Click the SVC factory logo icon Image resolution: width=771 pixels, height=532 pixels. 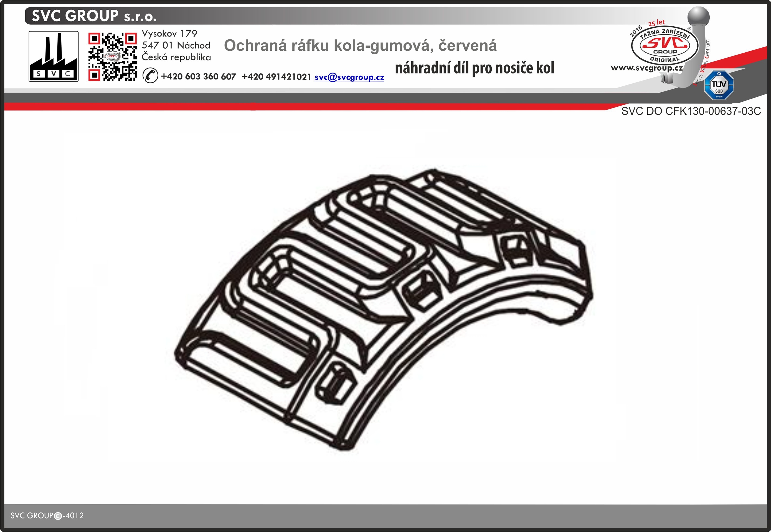(x=53, y=56)
